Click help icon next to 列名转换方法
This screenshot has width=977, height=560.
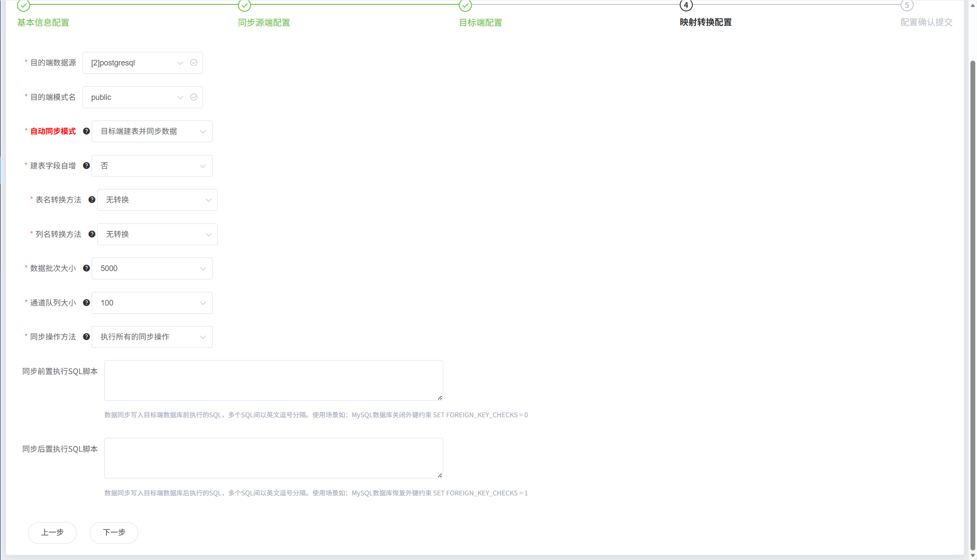pyautogui.click(x=92, y=234)
